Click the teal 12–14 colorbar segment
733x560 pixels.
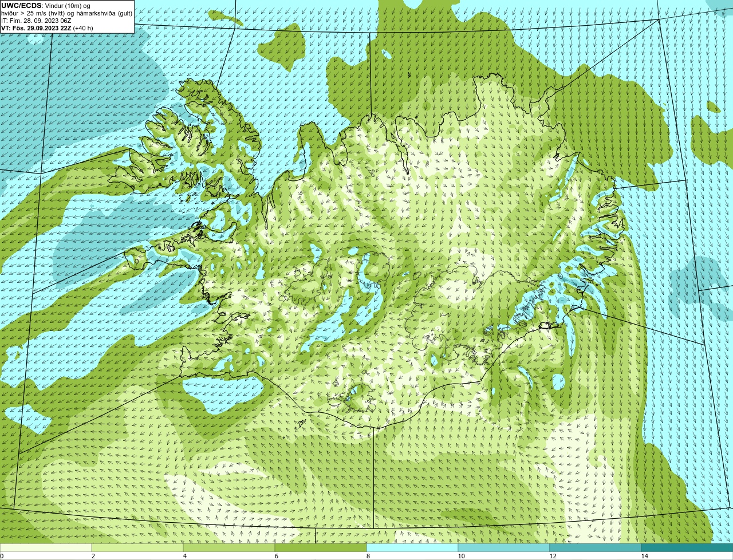click(596, 547)
